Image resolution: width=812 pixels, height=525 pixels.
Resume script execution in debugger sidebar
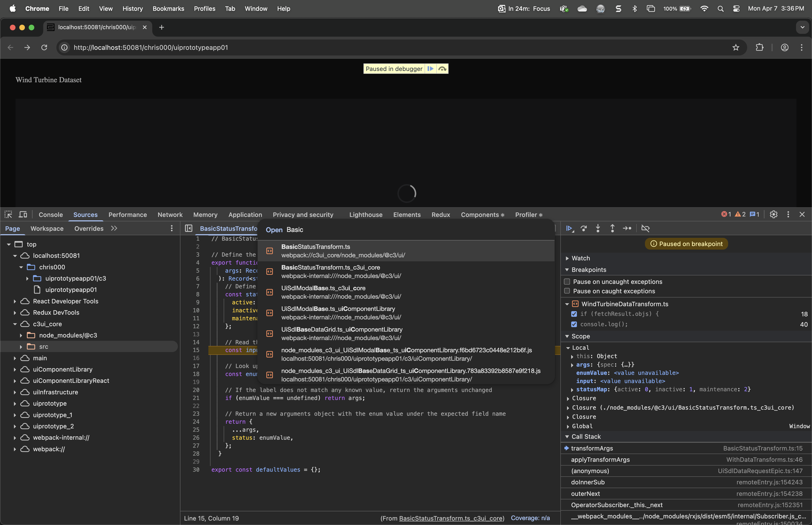(x=569, y=228)
